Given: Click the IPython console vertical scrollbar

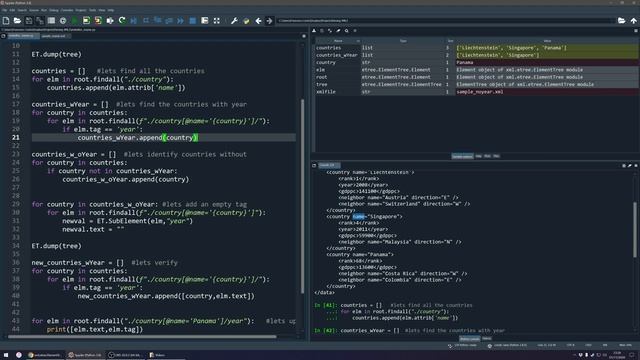Looking at the screenshot, I should [x=635, y=230].
